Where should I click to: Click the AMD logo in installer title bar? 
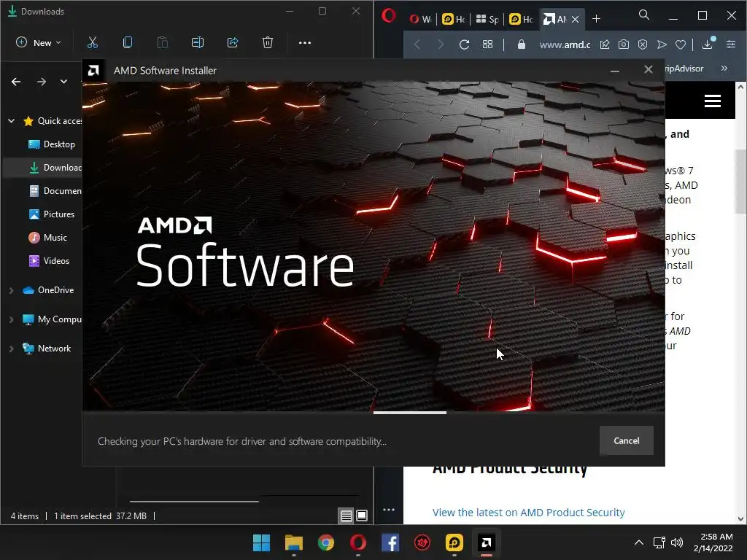click(93, 71)
